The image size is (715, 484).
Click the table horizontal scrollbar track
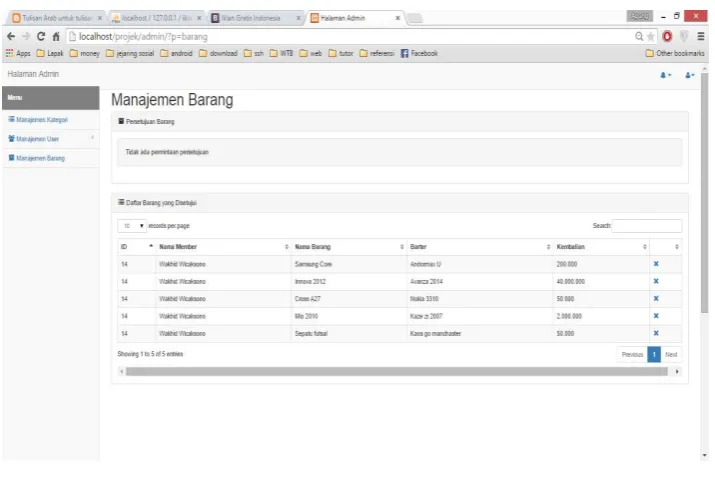click(397, 372)
